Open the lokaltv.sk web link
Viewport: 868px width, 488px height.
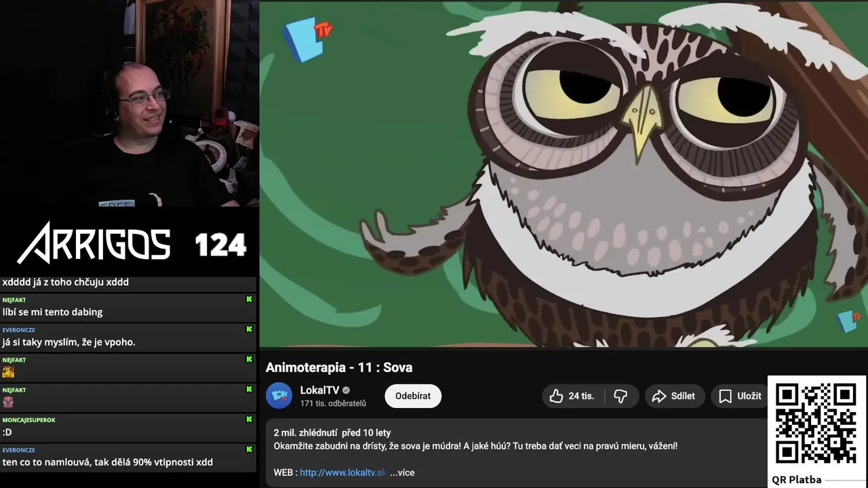pyautogui.click(x=343, y=472)
